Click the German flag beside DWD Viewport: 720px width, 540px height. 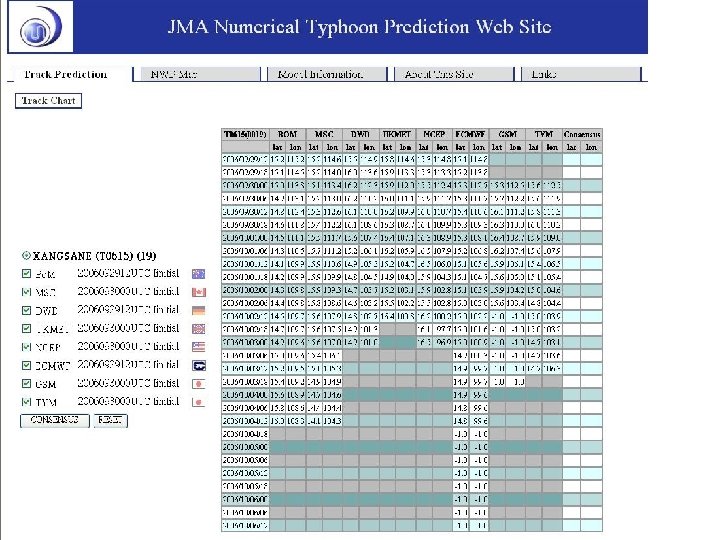pos(198,310)
